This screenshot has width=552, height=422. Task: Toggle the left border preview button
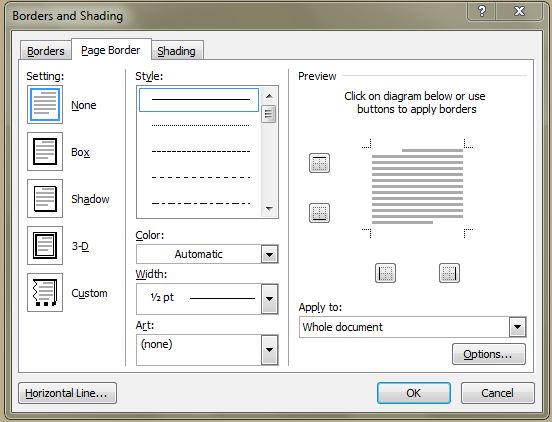pyautogui.click(x=385, y=273)
